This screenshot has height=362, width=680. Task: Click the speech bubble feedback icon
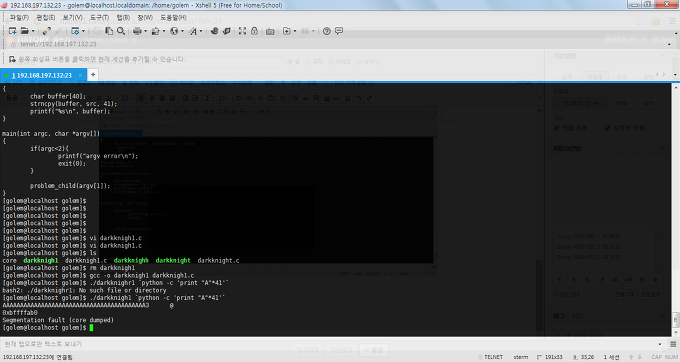pyautogui.click(x=339, y=31)
